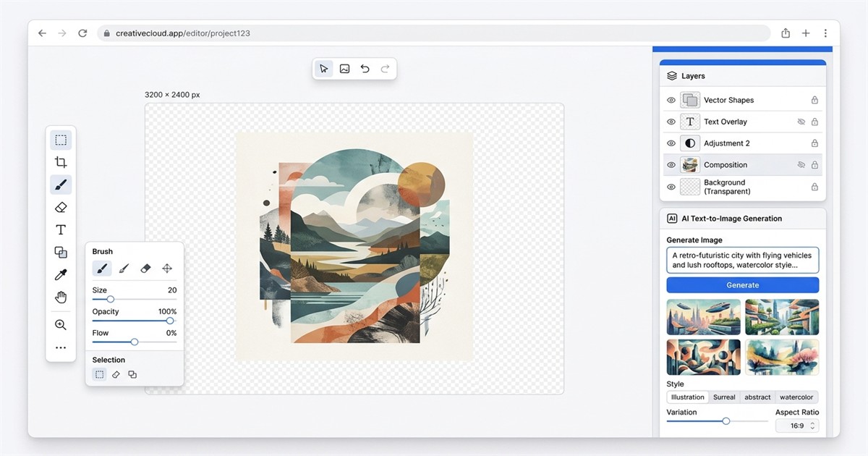
Task: Click the collage artwork on the canvas
Action: [x=354, y=247]
